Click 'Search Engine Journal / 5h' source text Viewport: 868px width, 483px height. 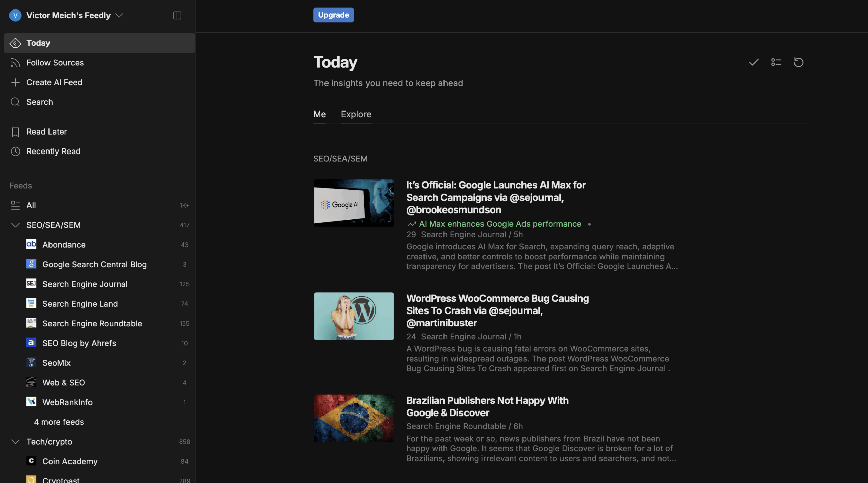pos(472,235)
